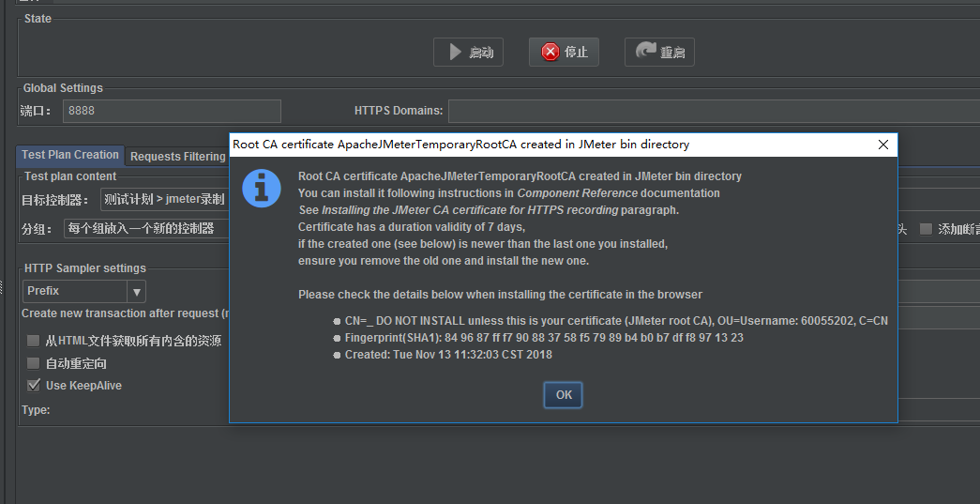Switch to Requests Filtering tab
Viewport: 980px width, 504px height.
[x=177, y=157]
